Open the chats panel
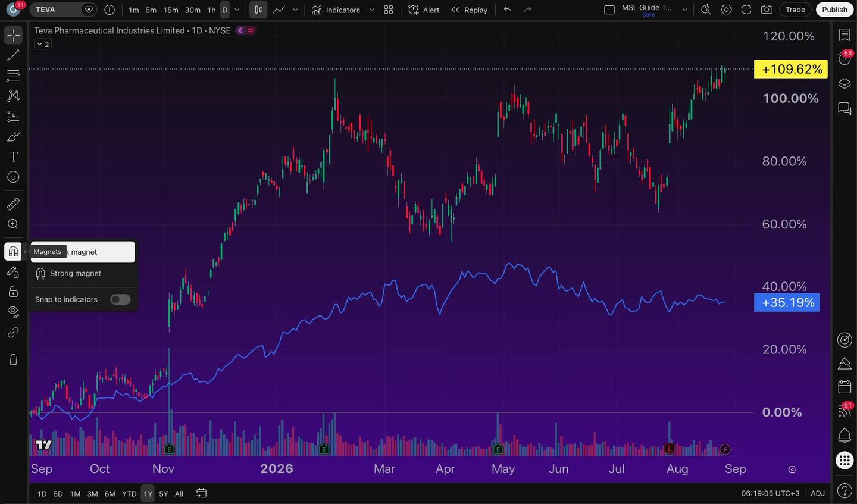857x504 pixels. click(x=845, y=108)
